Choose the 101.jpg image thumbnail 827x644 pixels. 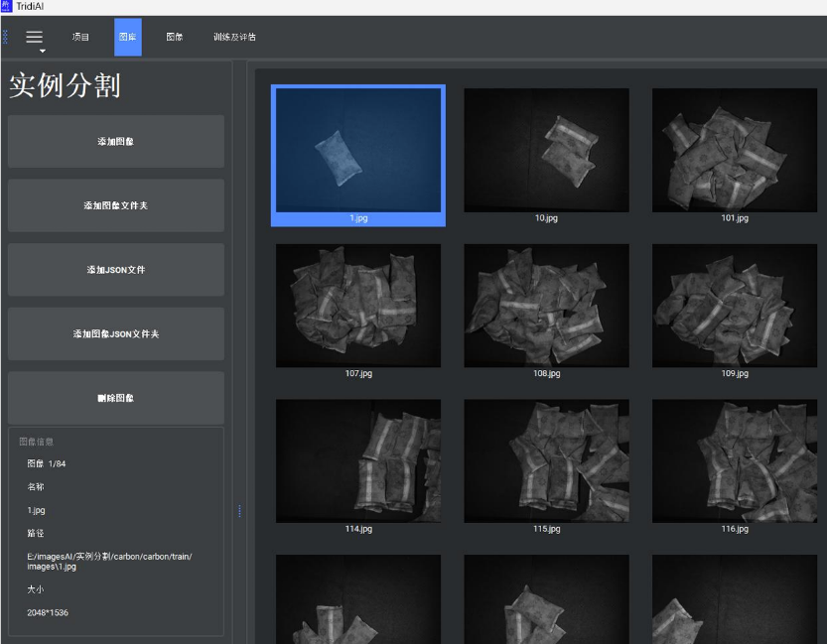tap(735, 150)
